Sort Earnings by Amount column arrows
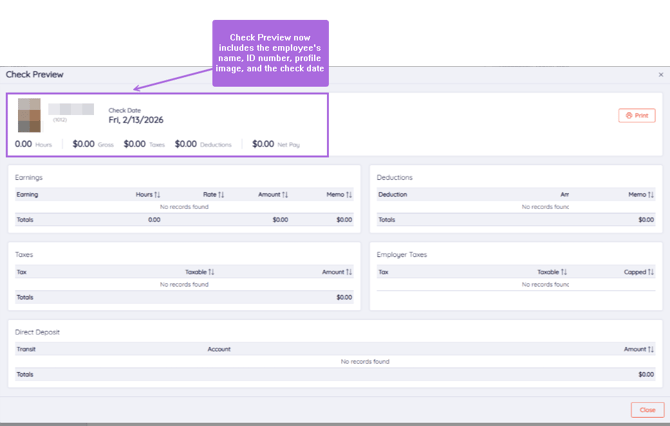The image size is (670, 426). click(285, 194)
